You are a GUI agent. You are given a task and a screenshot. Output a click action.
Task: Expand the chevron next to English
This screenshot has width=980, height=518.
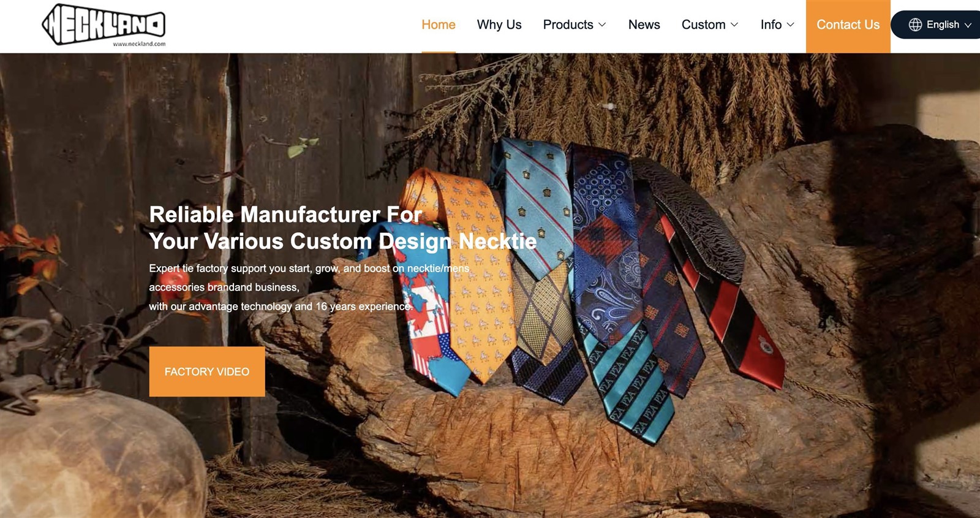968,25
